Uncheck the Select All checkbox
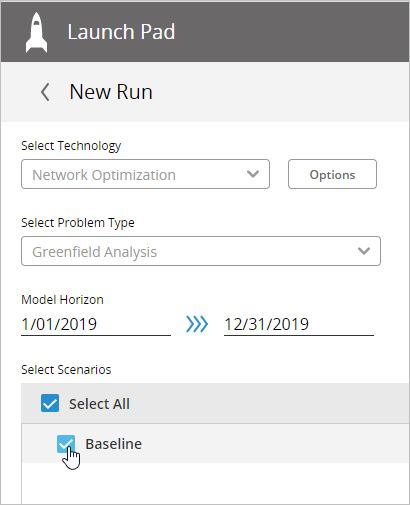Image resolution: width=410 pixels, height=505 pixels. pos(50,403)
